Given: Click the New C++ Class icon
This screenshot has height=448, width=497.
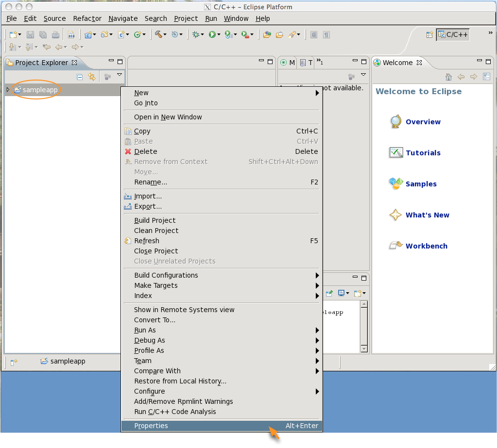Looking at the screenshot, I should (x=137, y=35).
